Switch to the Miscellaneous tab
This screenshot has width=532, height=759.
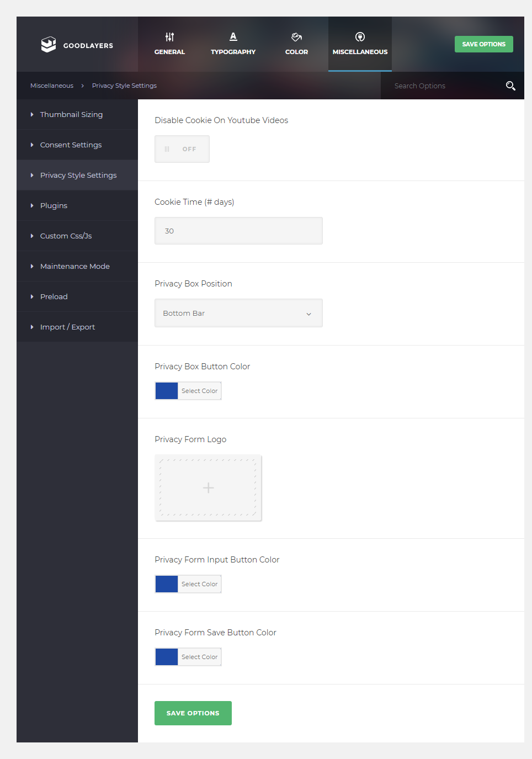(360, 44)
